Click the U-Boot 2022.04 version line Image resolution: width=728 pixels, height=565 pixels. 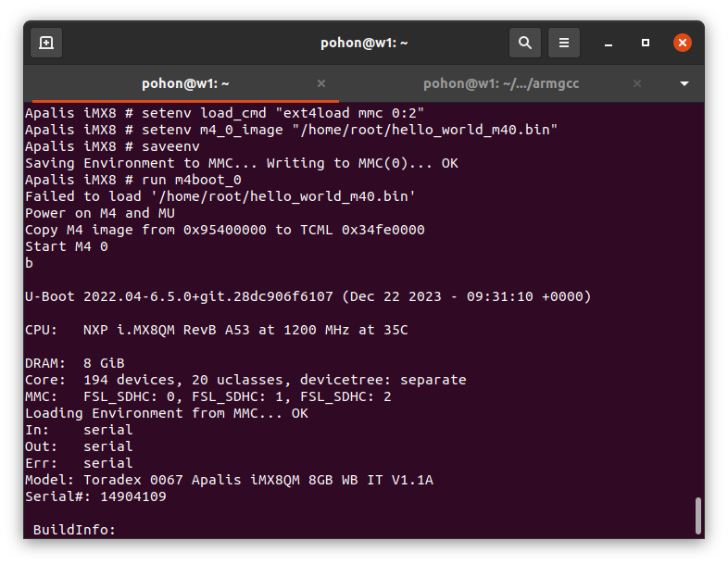pyautogui.click(x=308, y=296)
